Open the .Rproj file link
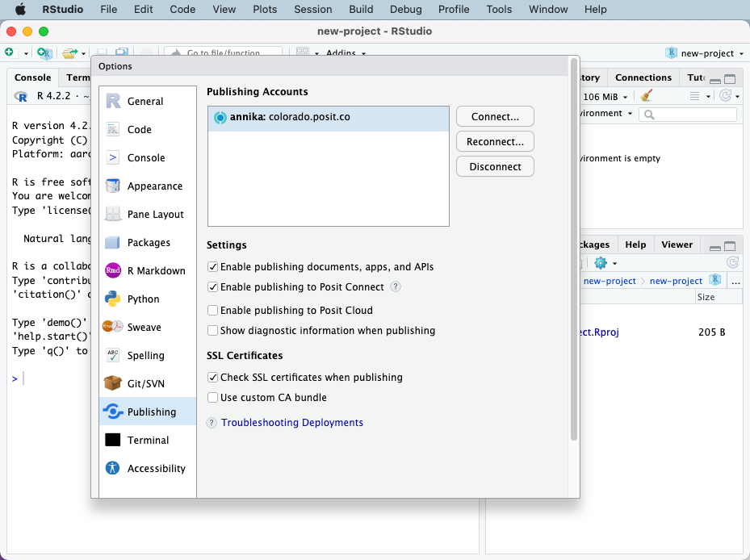The image size is (750, 560). (599, 332)
